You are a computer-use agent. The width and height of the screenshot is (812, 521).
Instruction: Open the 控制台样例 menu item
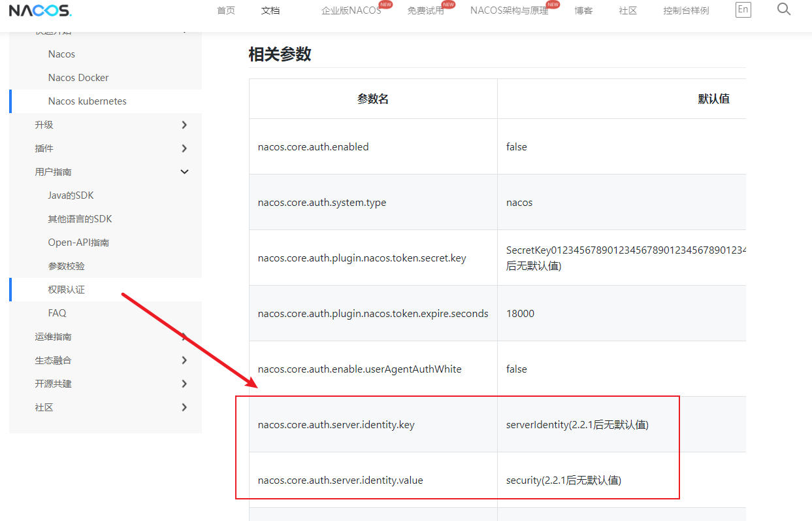pos(685,10)
